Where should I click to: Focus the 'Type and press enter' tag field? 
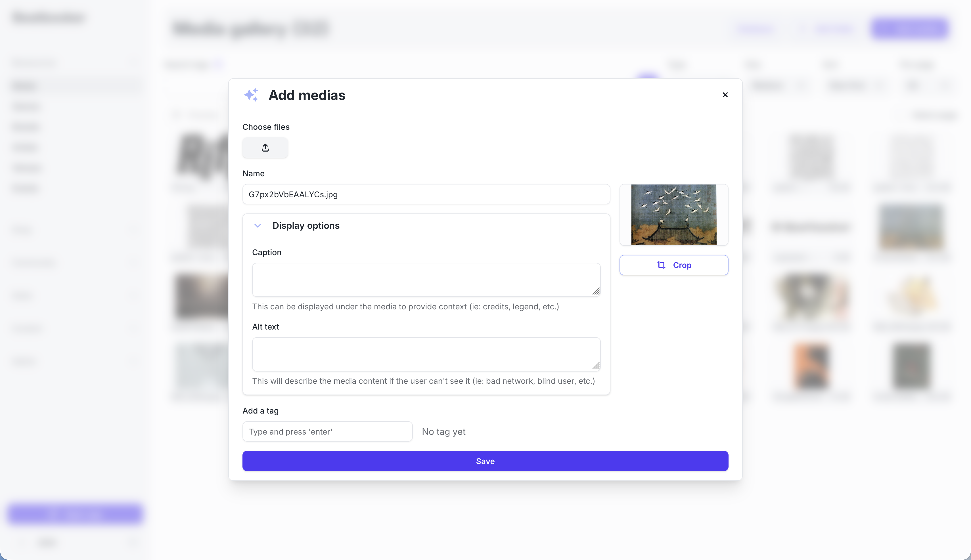(327, 431)
